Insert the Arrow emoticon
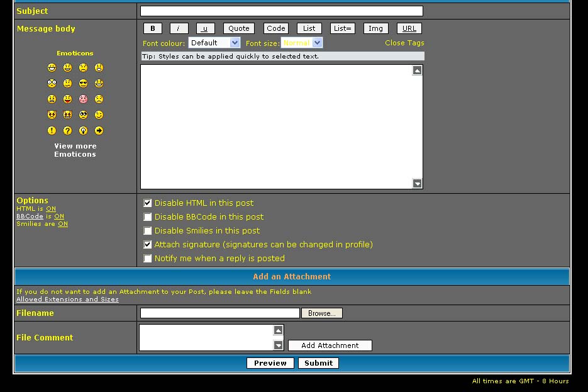 pos(99,130)
